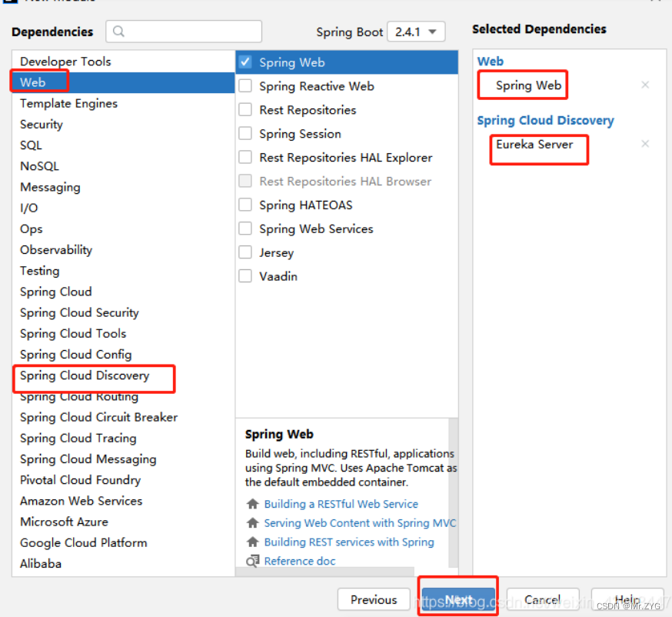This screenshot has height=617, width=672.
Task: Open Building REST services with Spring link
Action: 349,542
